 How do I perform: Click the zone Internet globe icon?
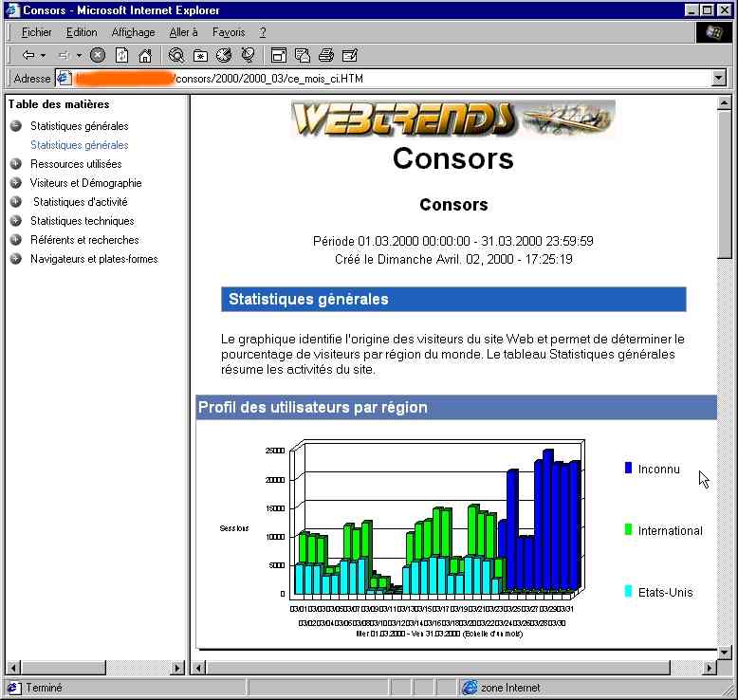coord(470,688)
